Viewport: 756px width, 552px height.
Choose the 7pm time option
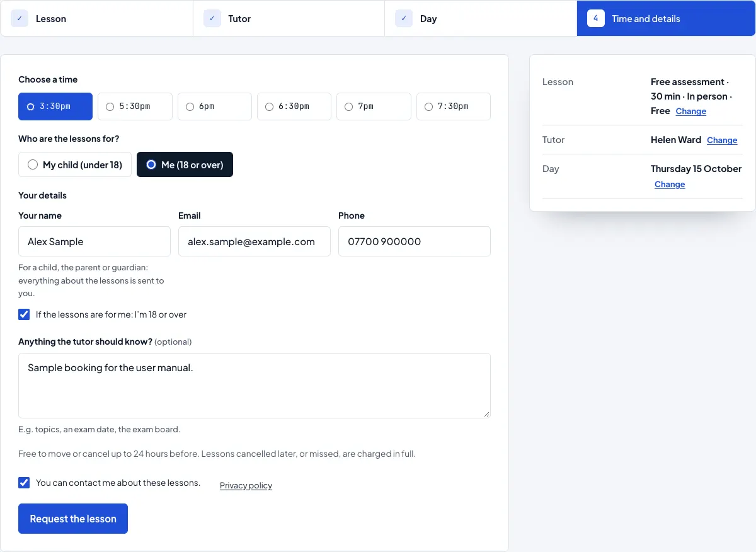click(374, 106)
